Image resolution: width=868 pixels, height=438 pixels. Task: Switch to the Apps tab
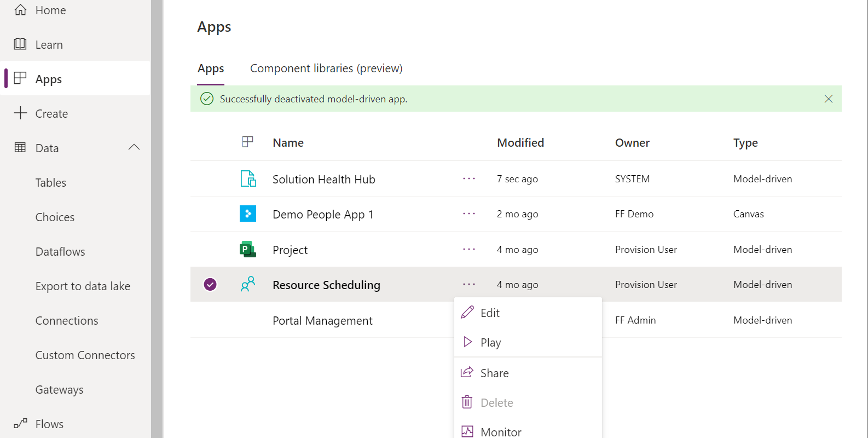211,68
